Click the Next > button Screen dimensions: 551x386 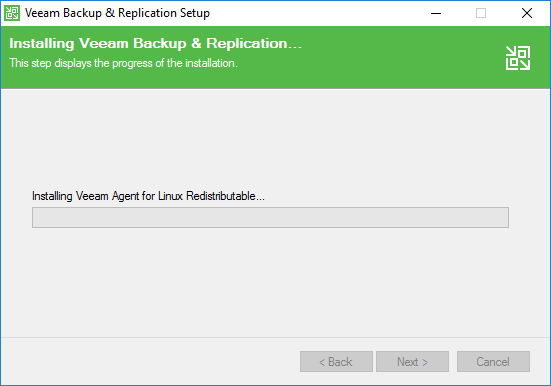[x=413, y=361]
